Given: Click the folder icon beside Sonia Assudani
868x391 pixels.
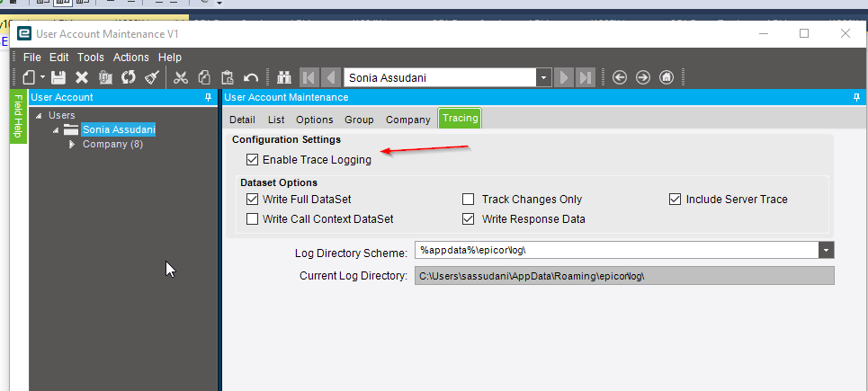Looking at the screenshot, I should click(x=71, y=130).
